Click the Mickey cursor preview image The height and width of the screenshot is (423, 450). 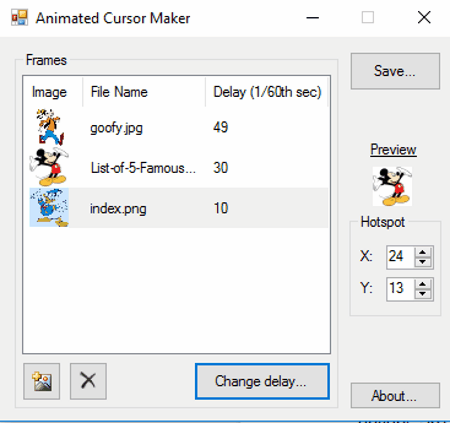point(392,186)
